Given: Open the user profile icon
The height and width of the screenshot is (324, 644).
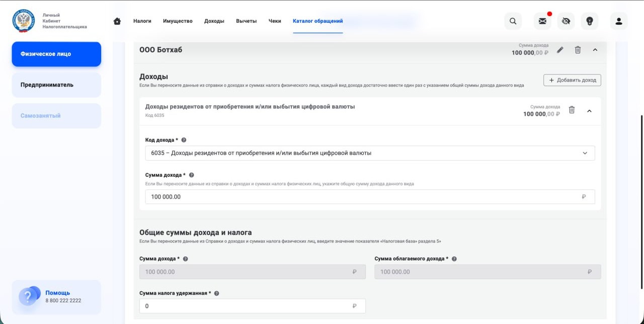Looking at the screenshot, I should (619, 21).
